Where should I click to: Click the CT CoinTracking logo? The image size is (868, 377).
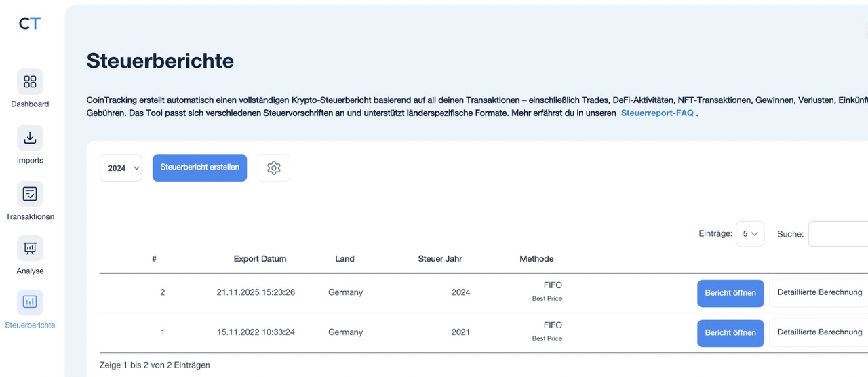pos(30,24)
